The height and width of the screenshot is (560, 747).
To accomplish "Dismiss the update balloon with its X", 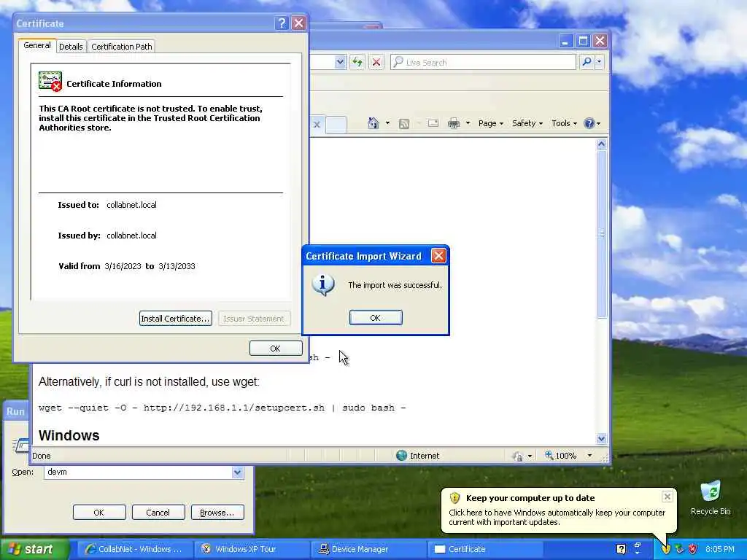I will coord(667,497).
